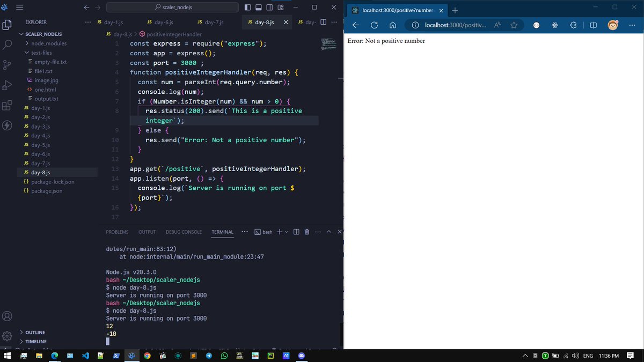Open React Developer Tools extension icon
Viewport: 644px width, 362px height.
click(555, 25)
